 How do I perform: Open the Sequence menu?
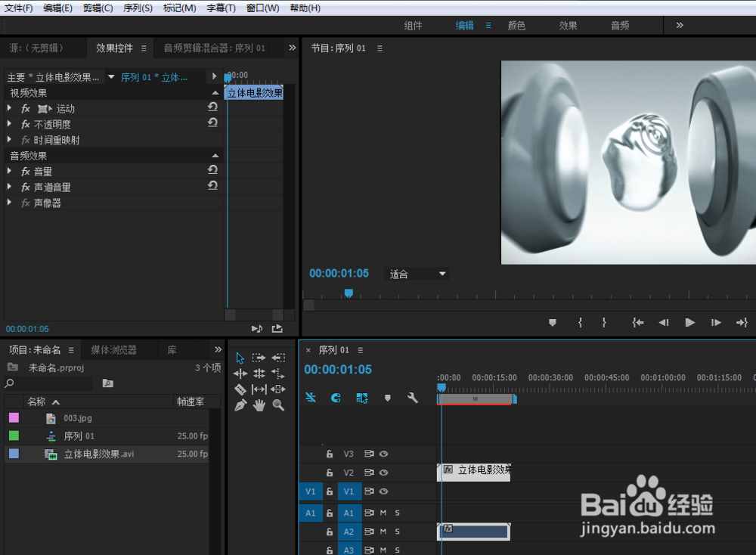pos(138,8)
